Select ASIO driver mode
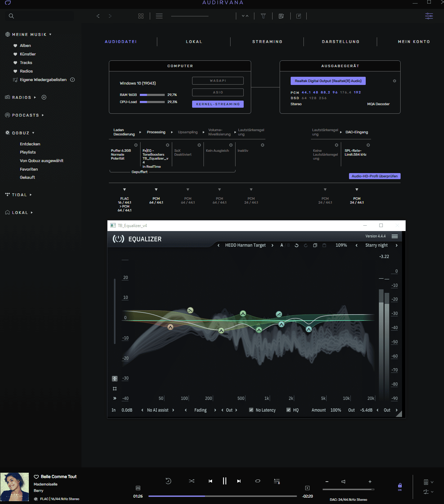444x504 pixels. tap(218, 92)
